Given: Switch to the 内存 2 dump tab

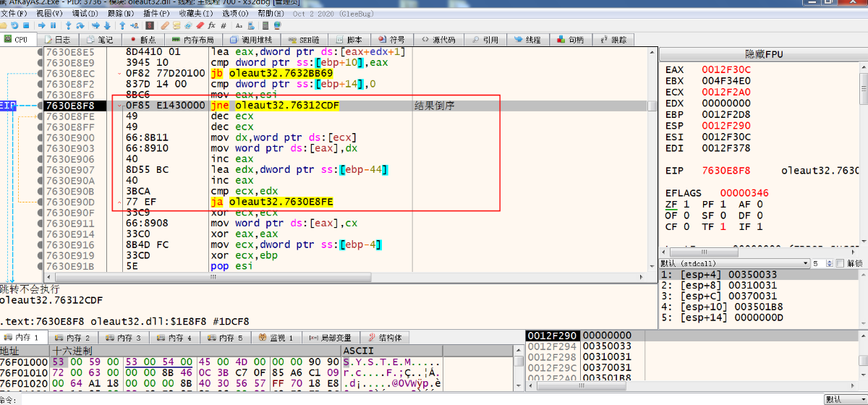Looking at the screenshot, I should (72, 338).
